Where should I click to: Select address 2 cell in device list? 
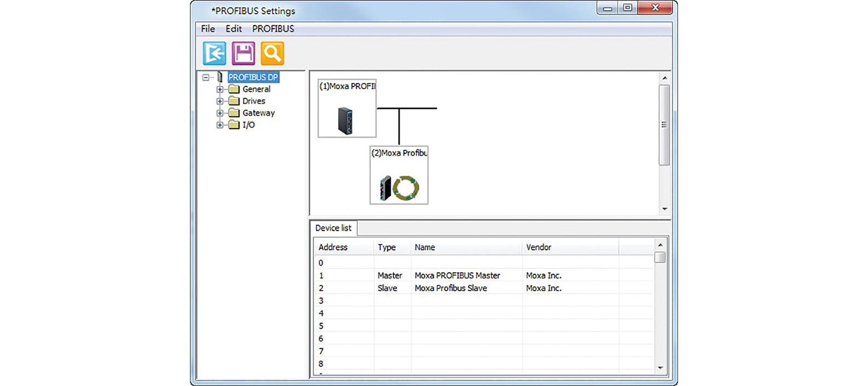(345, 289)
